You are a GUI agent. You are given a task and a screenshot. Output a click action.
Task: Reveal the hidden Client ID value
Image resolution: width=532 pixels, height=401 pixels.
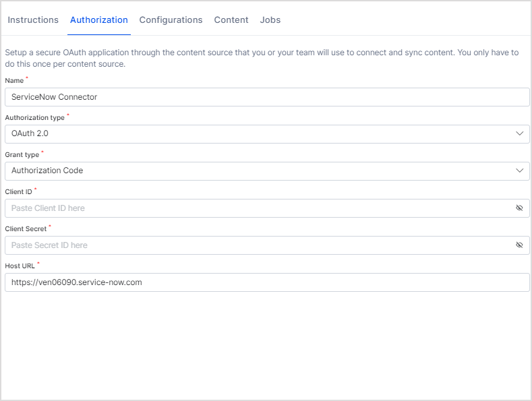click(x=519, y=208)
